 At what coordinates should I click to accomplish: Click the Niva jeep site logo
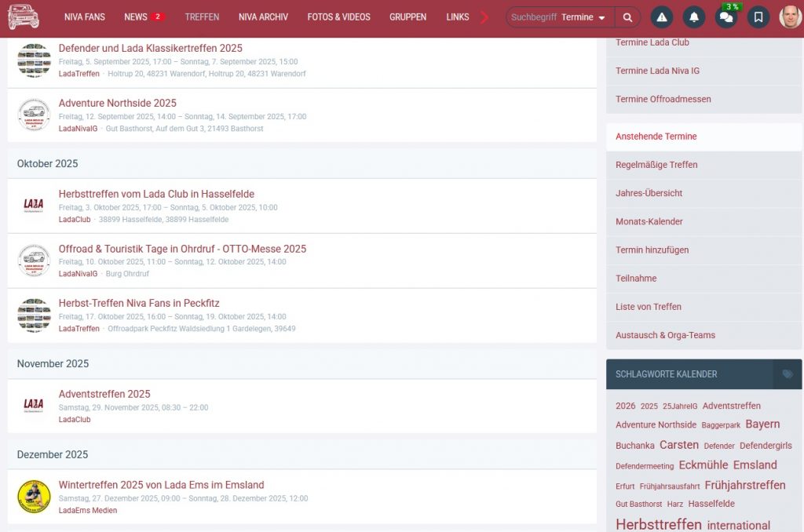[x=23, y=16]
